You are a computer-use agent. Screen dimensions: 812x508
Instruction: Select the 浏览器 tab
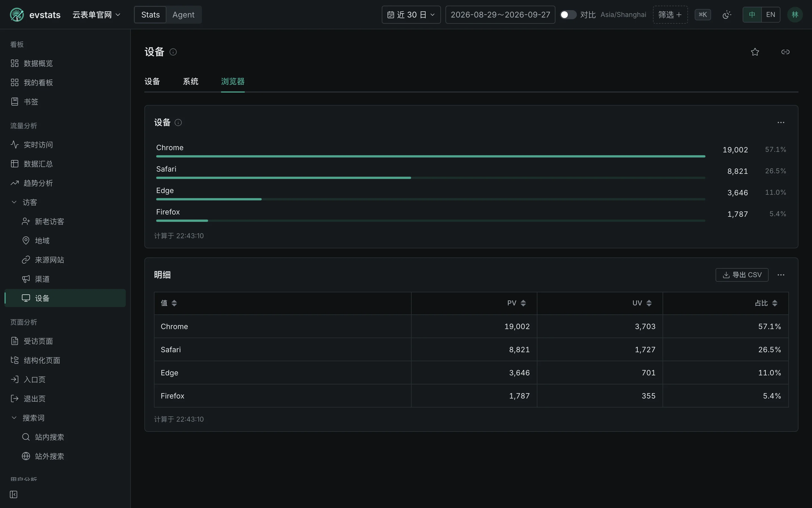pos(233,81)
